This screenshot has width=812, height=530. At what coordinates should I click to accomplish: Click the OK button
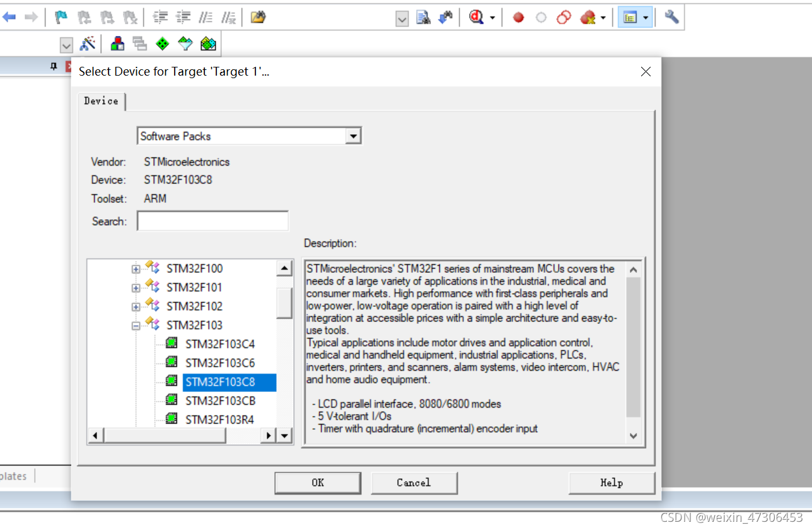pyautogui.click(x=318, y=483)
